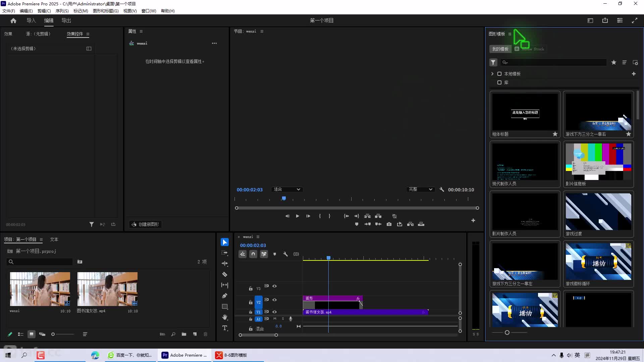Screen dimensions: 644x362
Task: Click Go to Out point button
Action: click(357, 216)
